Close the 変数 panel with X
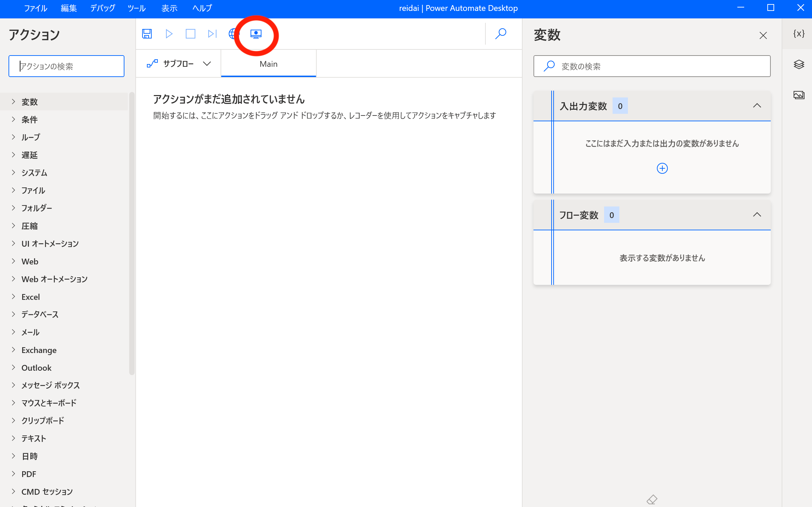This screenshot has width=812, height=507. (x=763, y=35)
